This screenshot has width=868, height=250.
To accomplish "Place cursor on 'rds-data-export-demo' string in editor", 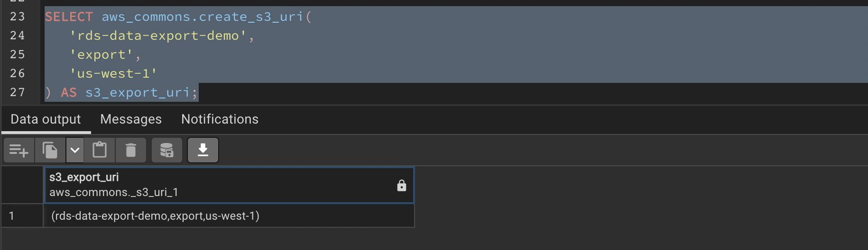I will 158,36.
